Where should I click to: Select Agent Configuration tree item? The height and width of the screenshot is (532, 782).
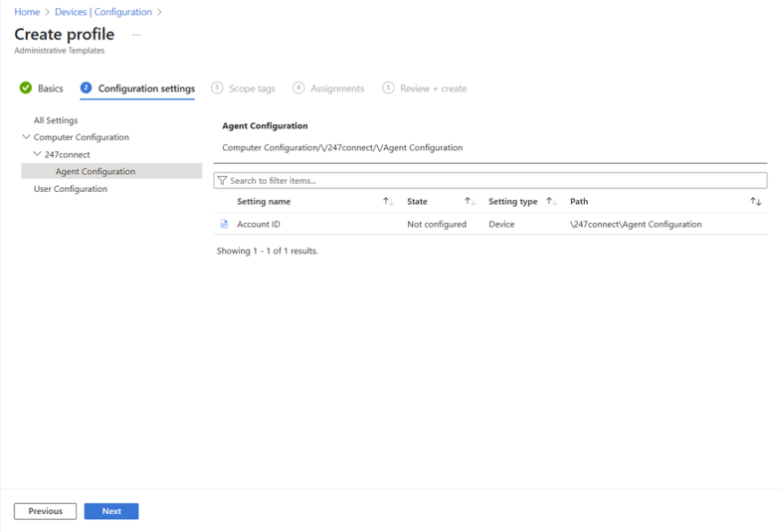coord(111,171)
